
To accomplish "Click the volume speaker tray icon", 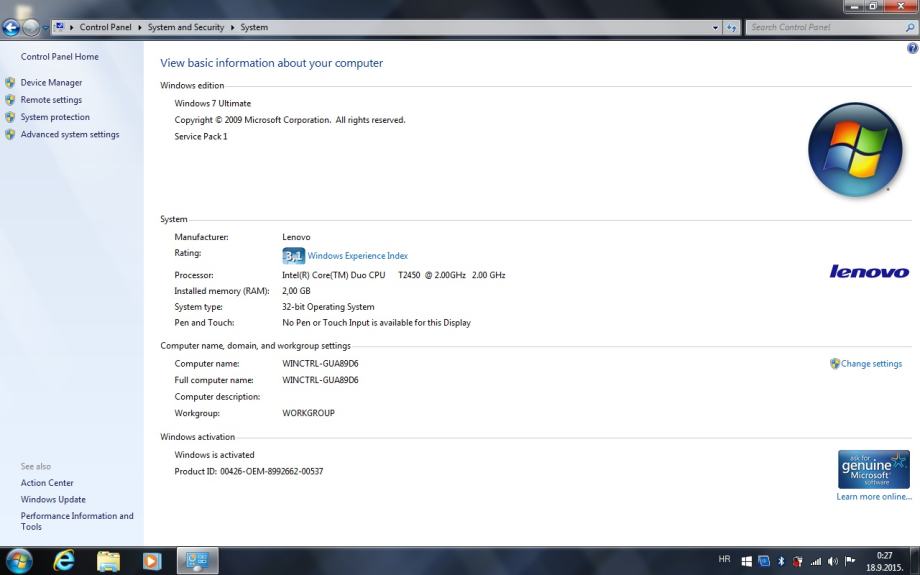I will pos(833,562).
